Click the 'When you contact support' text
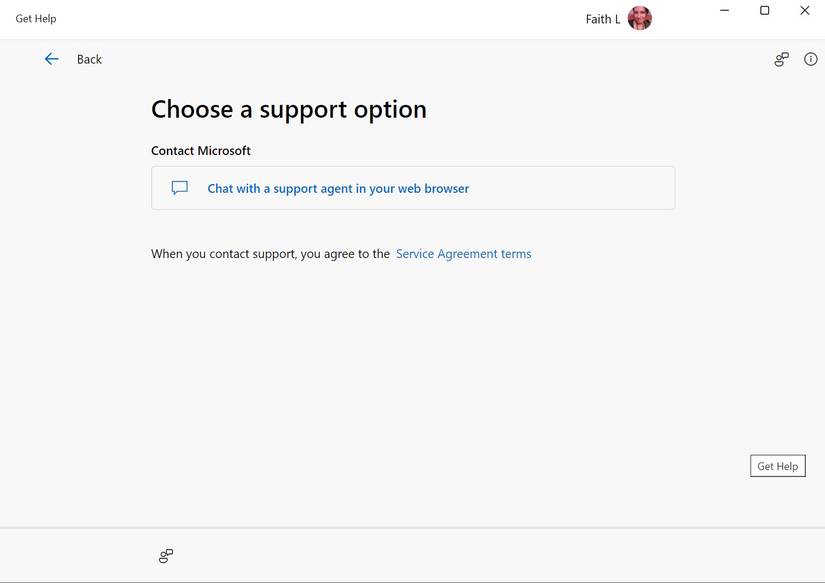The image size is (825, 583). click(270, 254)
